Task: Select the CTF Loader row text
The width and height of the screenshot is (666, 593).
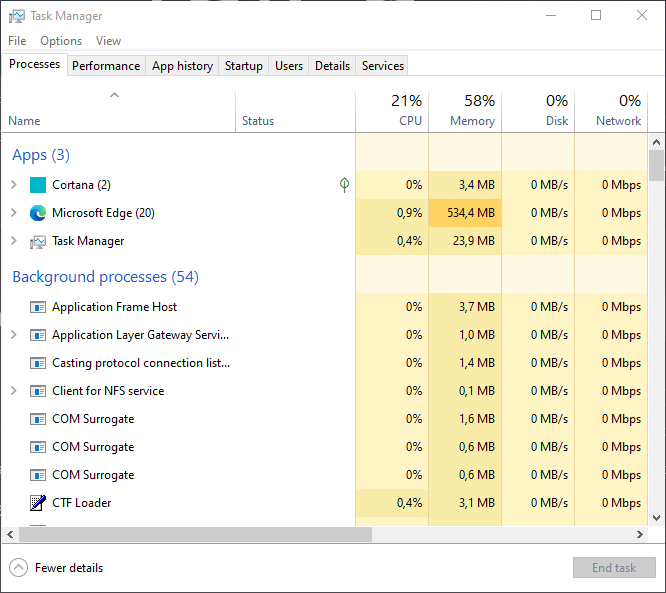Action: (82, 503)
